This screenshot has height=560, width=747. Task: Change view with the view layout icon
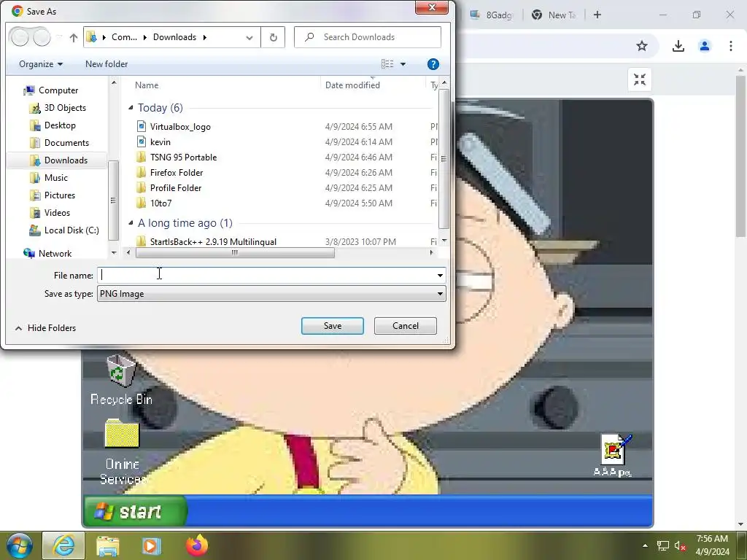pos(387,64)
